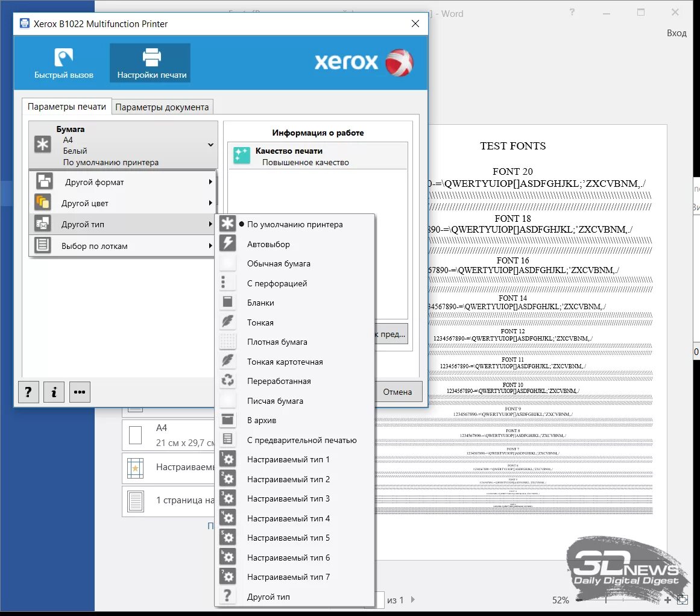Expand the Бумага dropdown chevron
The width and height of the screenshot is (700, 616).
click(x=210, y=145)
